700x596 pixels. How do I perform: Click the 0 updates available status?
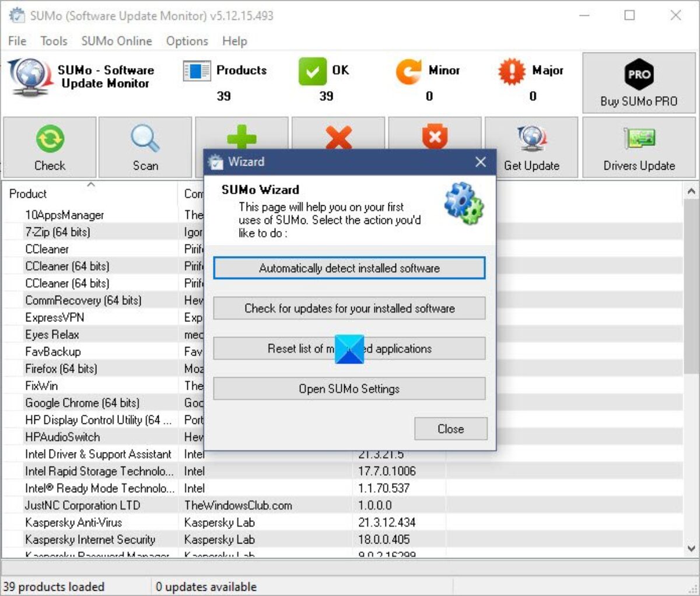coord(206,587)
